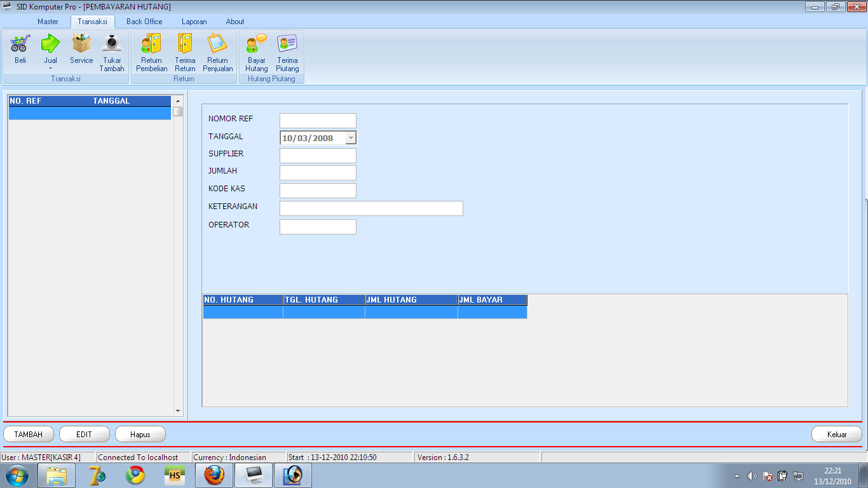Open Return Pembelian icon
Viewport: 868px width, 488px height.
(152, 53)
